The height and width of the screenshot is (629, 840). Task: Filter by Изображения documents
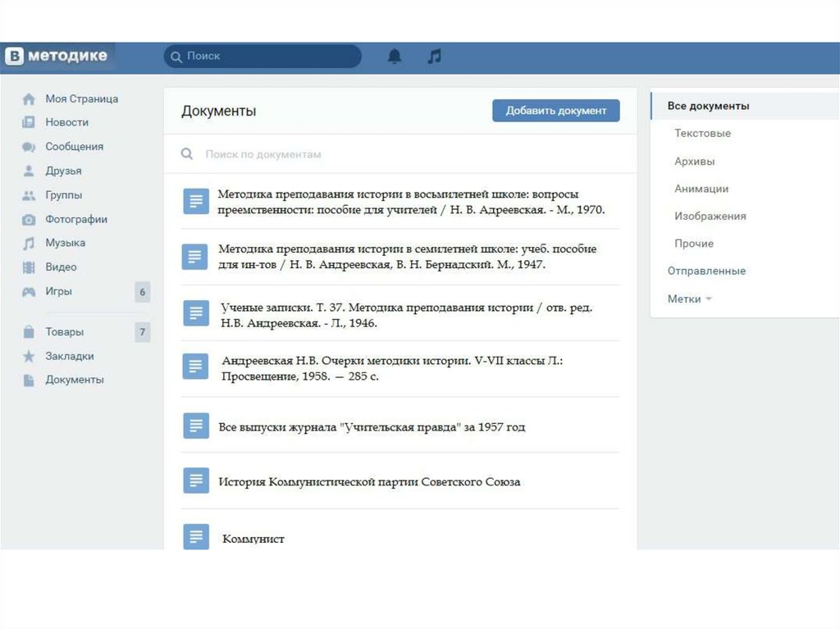(x=710, y=216)
